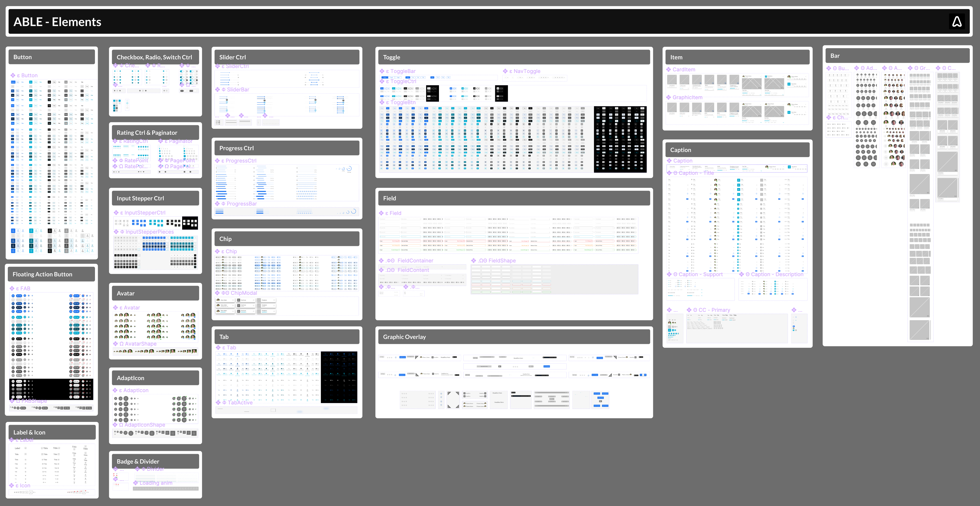Screen dimensions: 980x506
Task: Click the component icon beside ε ToggleBtn
Action: click(x=382, y=102)
